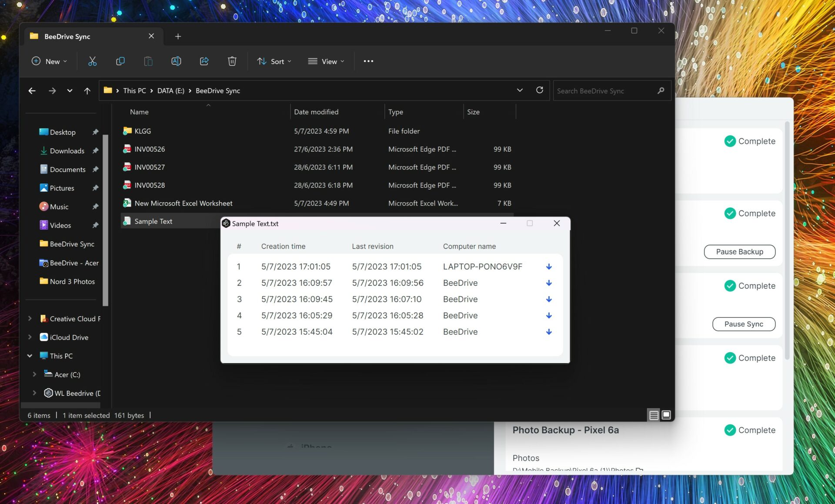Click the Paste clipboard icon
Viewport: 835px width, 504px height.
click(x=148, y=61)
